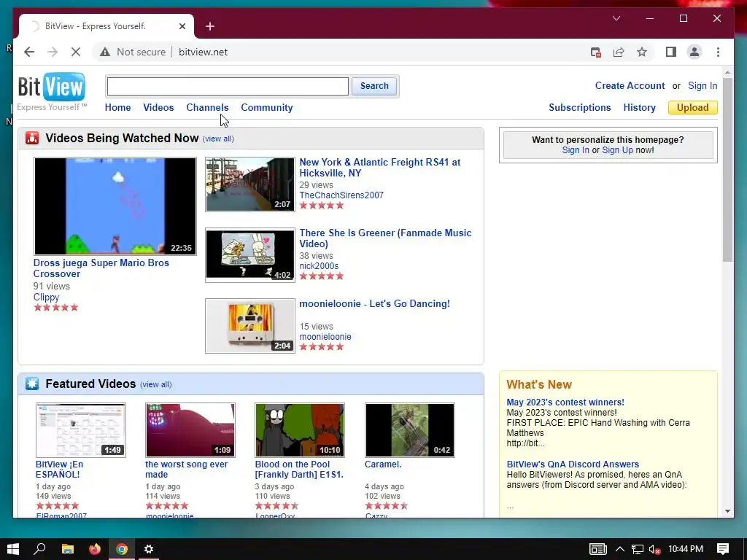Open the tab search chevron

pyautogui.click(x=616, y=18)
